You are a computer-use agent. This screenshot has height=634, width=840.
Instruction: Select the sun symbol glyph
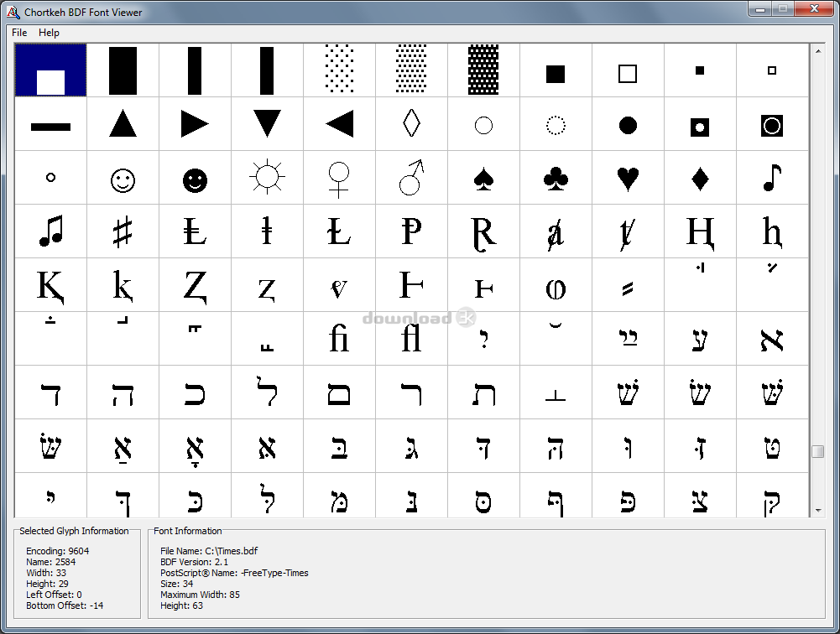click(267, 178)
